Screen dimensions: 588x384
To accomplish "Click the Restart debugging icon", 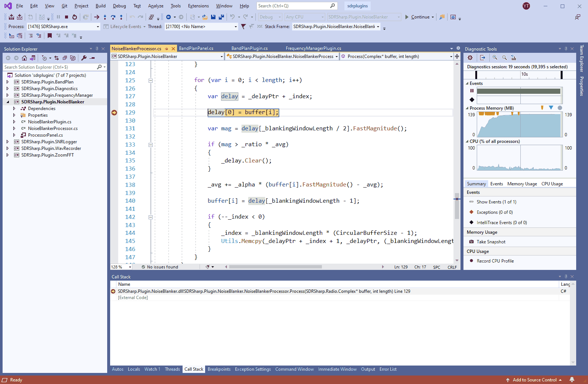I will pos(75,17).
